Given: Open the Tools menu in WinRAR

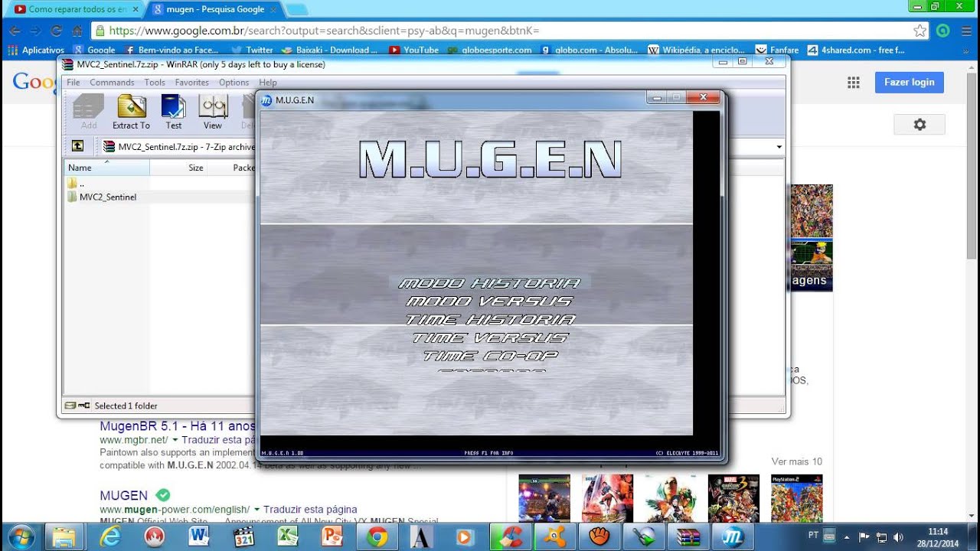Looking at the screenshot, I should point(155,83).
